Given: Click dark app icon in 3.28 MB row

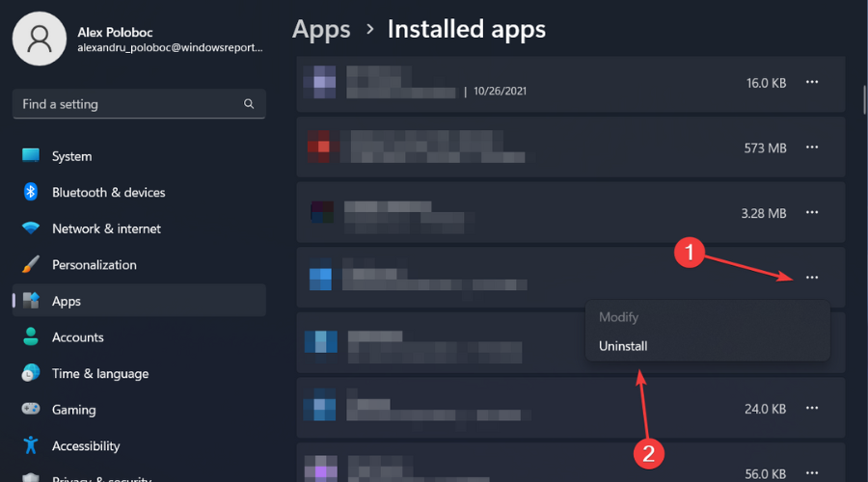Looking at the screenshot, I should (x=322, y=212).
